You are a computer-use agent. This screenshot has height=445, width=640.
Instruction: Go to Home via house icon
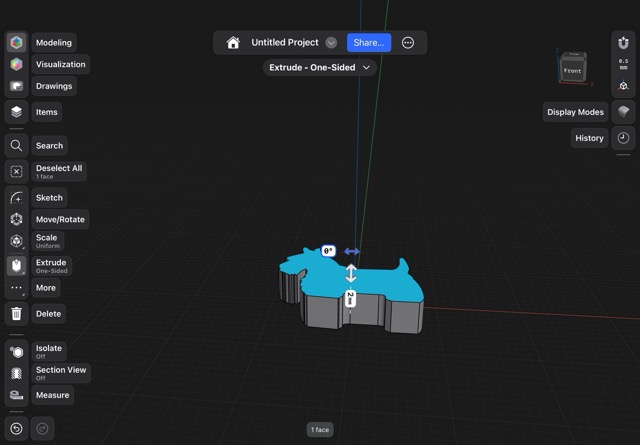(x=233, y=42)
